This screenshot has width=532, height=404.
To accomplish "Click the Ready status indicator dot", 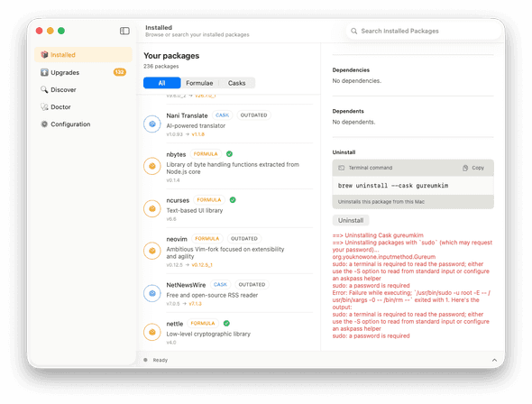I will coord(145,360).
